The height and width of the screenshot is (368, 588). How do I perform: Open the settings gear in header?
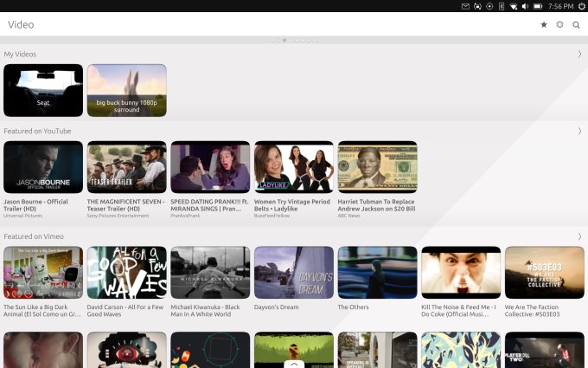tap(559, 24)
